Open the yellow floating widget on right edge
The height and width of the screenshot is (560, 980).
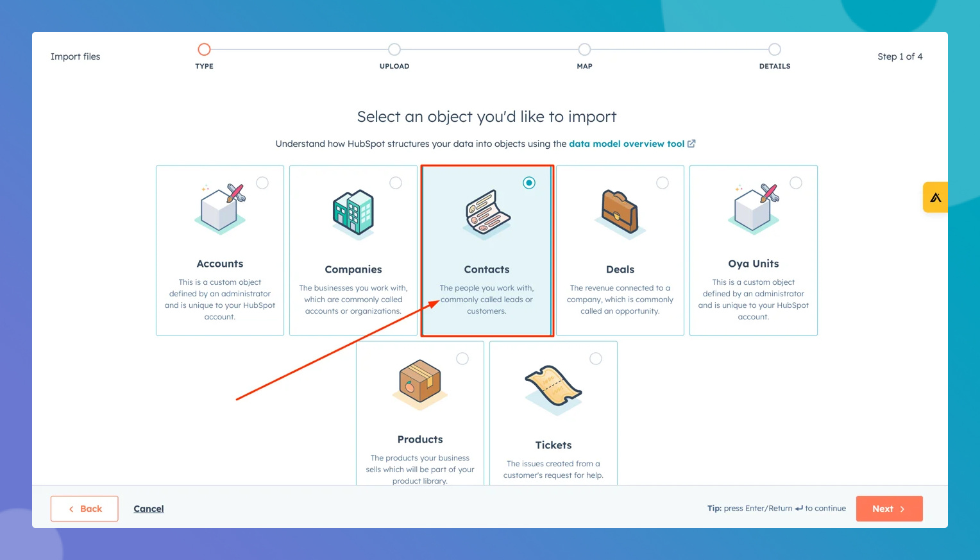(x=935, y=198)
